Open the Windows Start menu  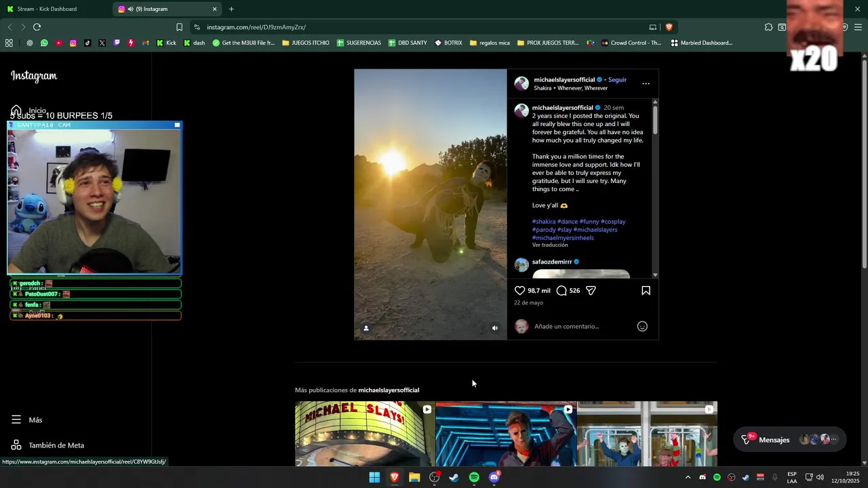374,477
